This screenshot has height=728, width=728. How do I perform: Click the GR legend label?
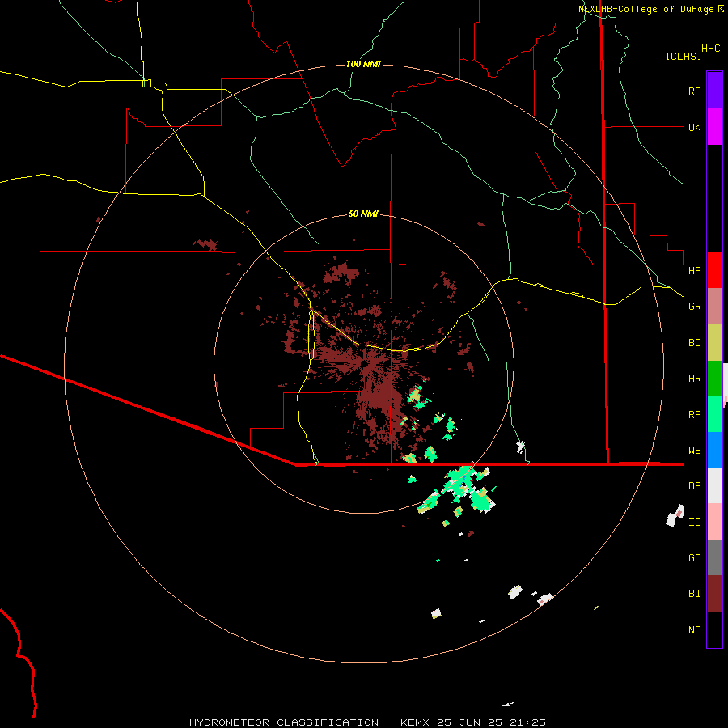point(694,307)
